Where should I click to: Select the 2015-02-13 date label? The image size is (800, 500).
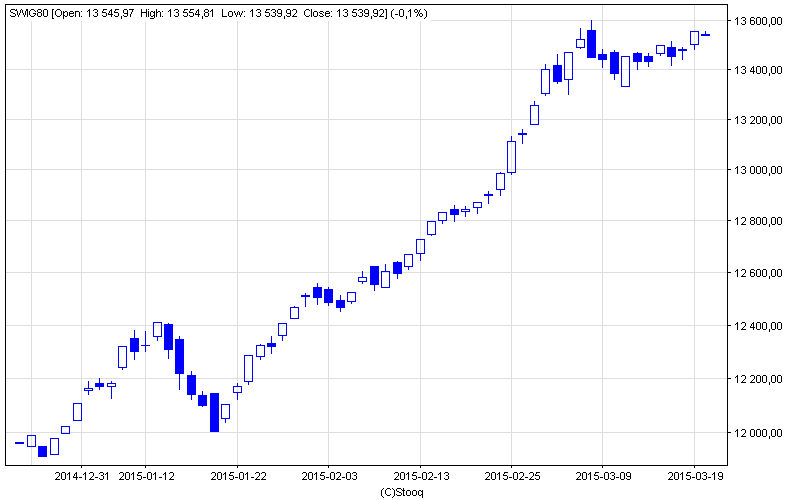pos(421,477)
